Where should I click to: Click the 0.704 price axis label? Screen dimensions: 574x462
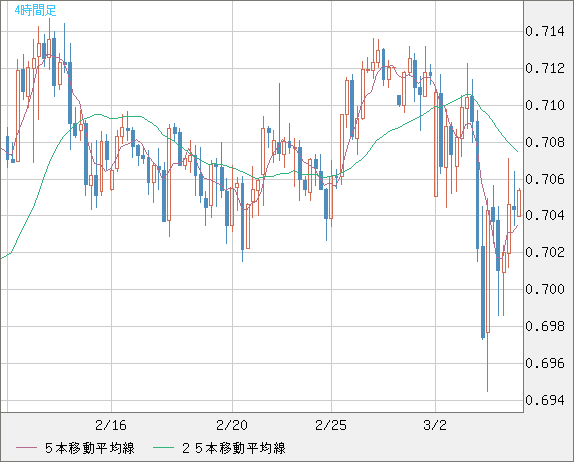[x=545, y=215]
